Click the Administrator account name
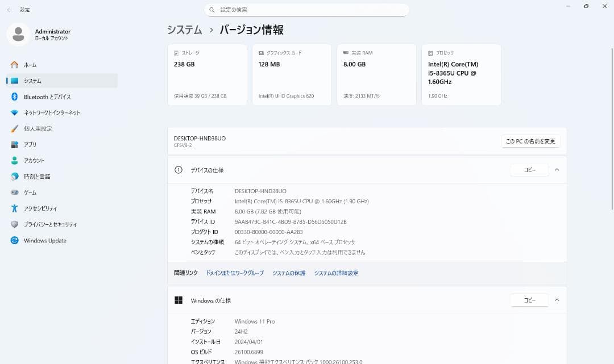The width and height of the screenshot is (614, 364). [x=53, y=31]
